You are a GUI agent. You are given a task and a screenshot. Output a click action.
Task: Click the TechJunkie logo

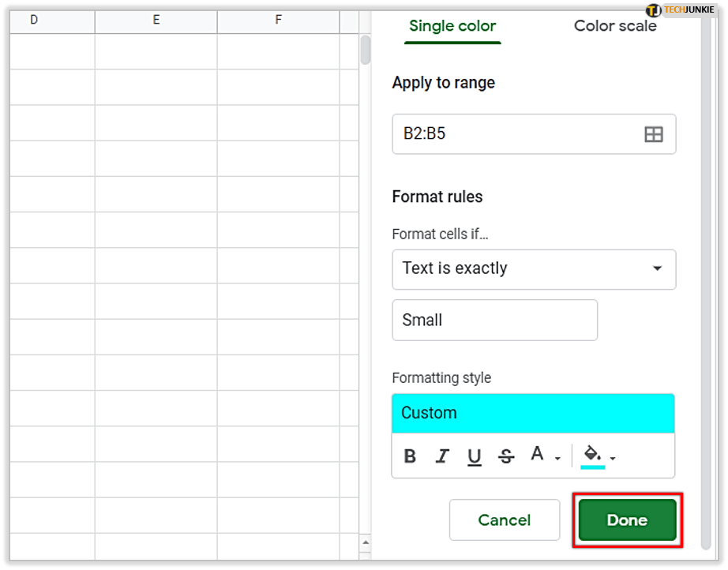point(679,10)
